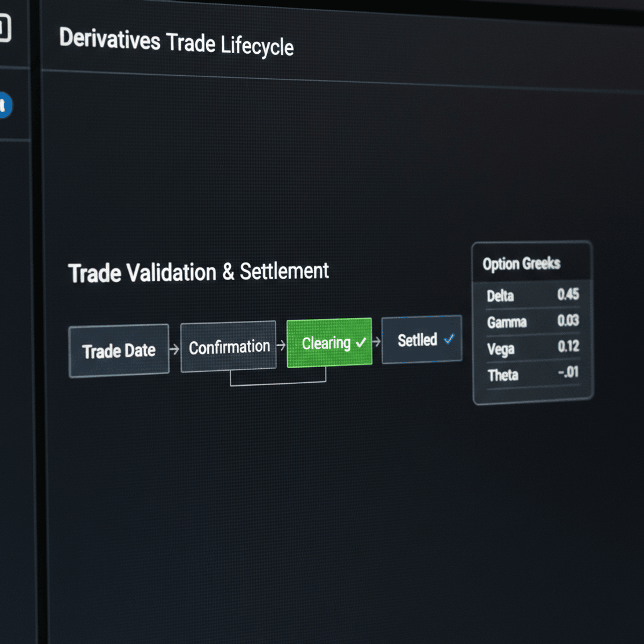Select the Trade Validation & Settlement section title

pyautogui.click(x=199, y=272)
